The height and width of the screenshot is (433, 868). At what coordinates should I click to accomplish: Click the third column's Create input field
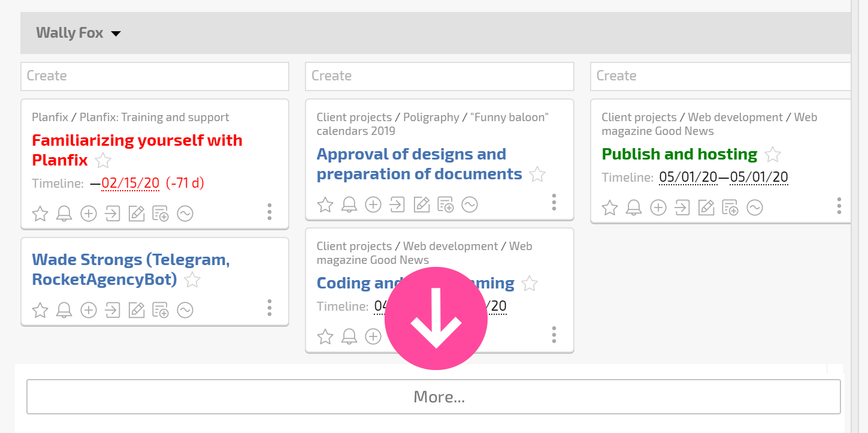click(x=721, y=76)
